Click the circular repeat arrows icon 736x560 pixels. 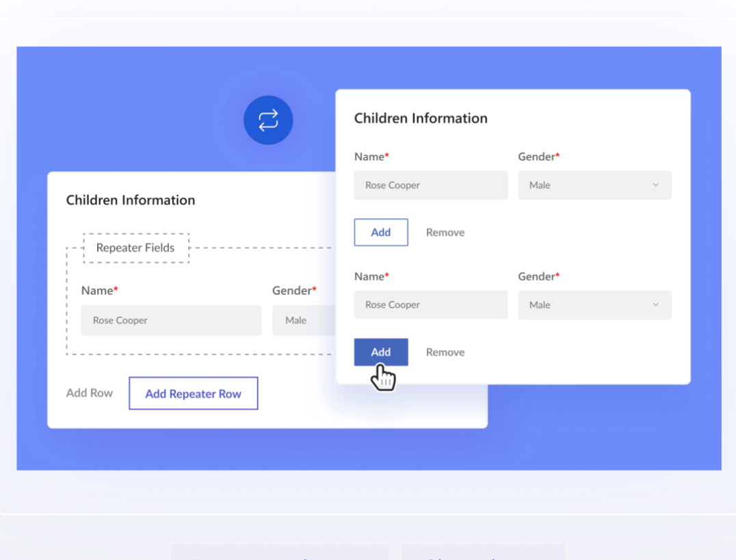268,120
